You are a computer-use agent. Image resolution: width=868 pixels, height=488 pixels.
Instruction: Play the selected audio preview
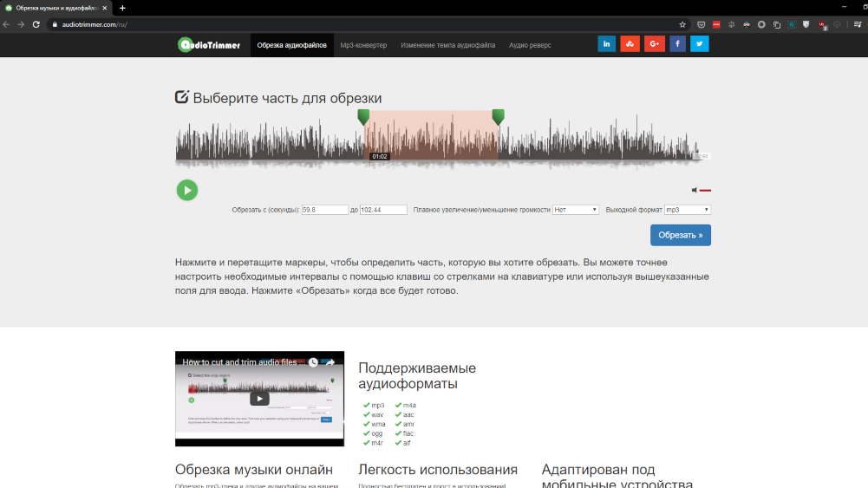[x=187, y=191]
